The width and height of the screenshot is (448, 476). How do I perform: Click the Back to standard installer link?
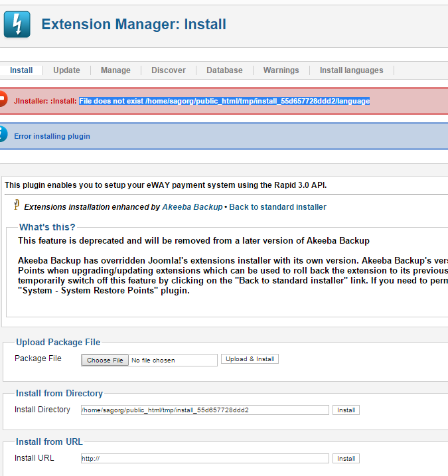277,207
